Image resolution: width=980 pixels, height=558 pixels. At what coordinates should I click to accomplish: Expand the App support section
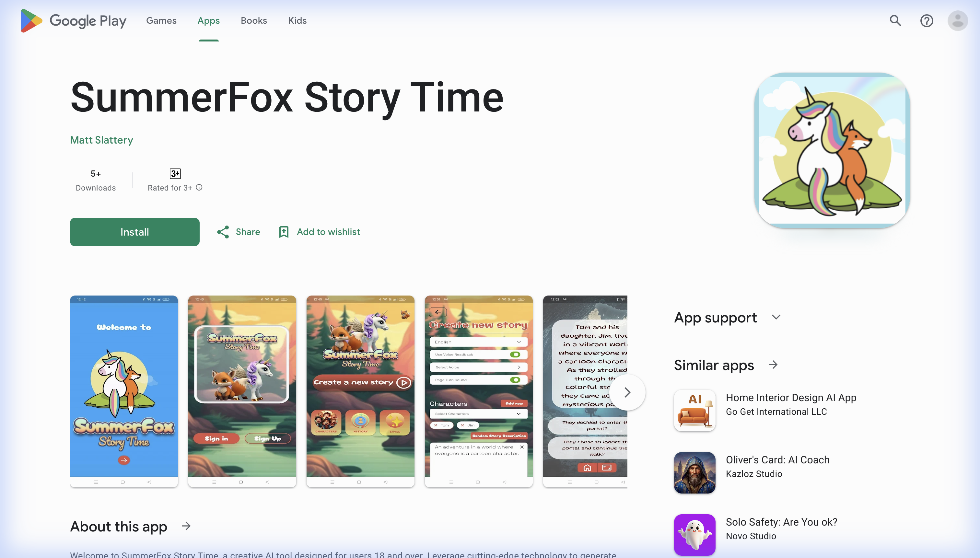(x=776, y=317)
